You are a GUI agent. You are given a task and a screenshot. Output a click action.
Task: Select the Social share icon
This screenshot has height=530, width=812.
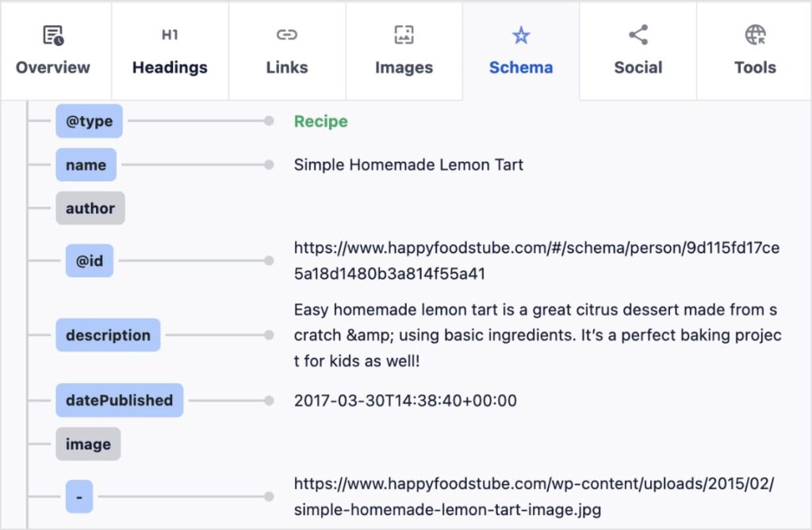pos(638,34)
